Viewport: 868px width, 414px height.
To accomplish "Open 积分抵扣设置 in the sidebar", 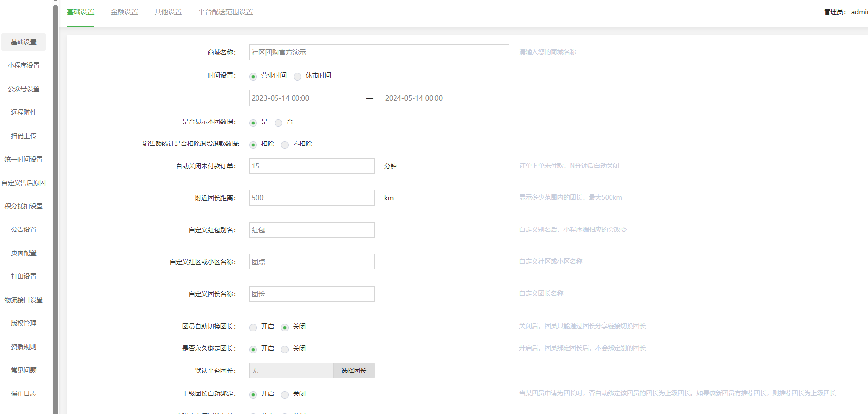I will pyautogui.click(x=23, y=206).
